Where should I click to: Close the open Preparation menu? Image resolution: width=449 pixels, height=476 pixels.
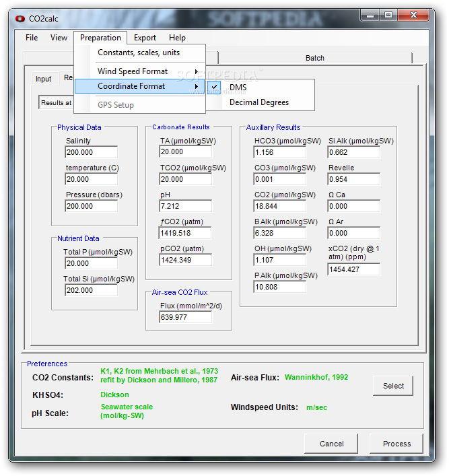pyautogui.click(x=100, y=38)
